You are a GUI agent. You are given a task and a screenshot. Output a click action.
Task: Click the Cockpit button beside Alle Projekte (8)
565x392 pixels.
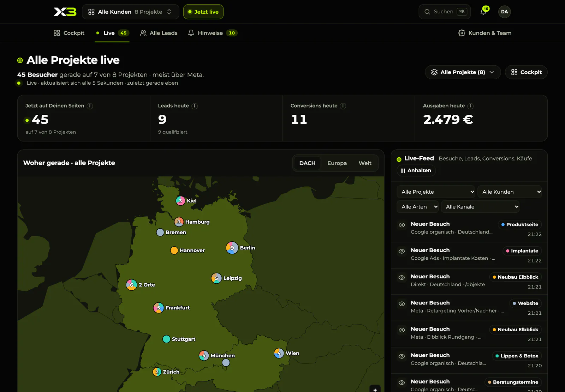526,72
